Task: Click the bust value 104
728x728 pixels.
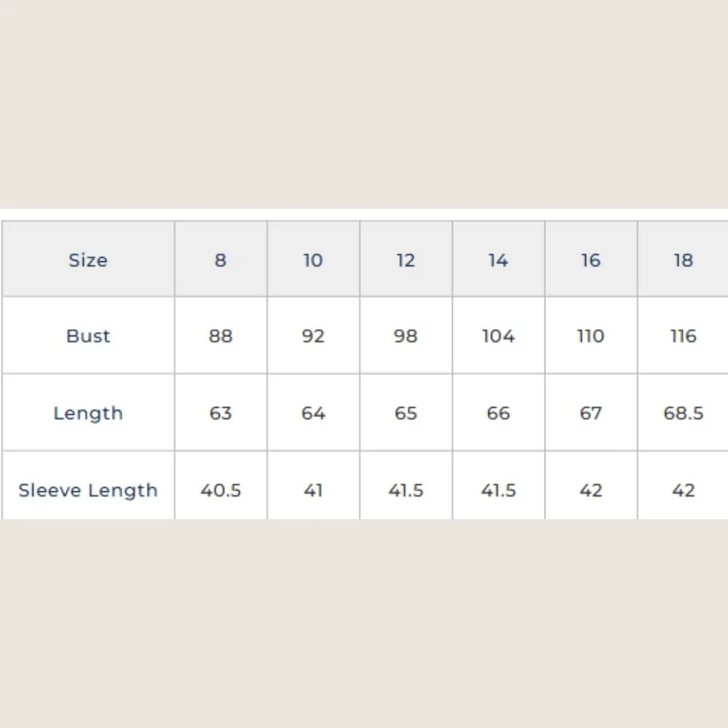Action: [498, 335]
